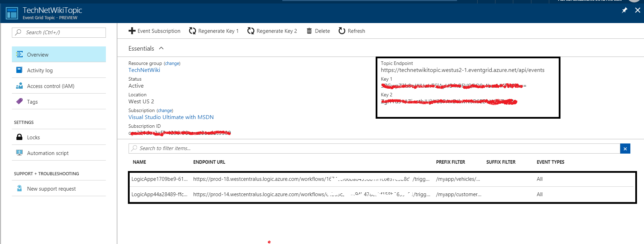Click the West US 2 location value
644x244 pixels.
141,101
